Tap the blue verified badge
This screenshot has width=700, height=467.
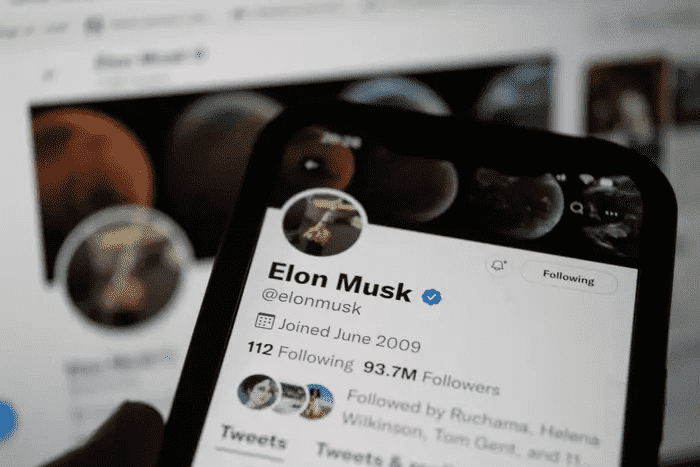pyautogui.click(x=431, y=297)
